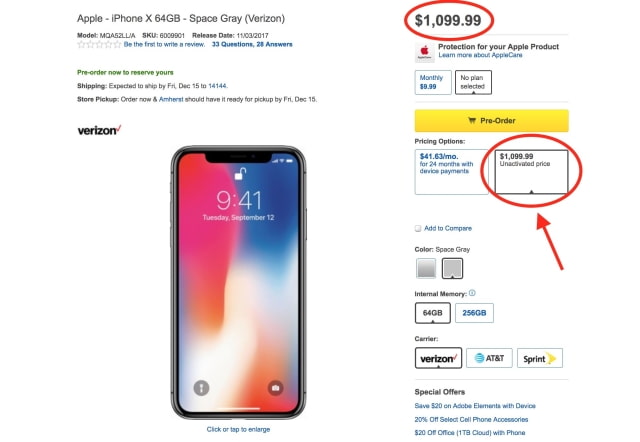Choose 256GB internal memory
640x442 pixels.
[474, 313]
